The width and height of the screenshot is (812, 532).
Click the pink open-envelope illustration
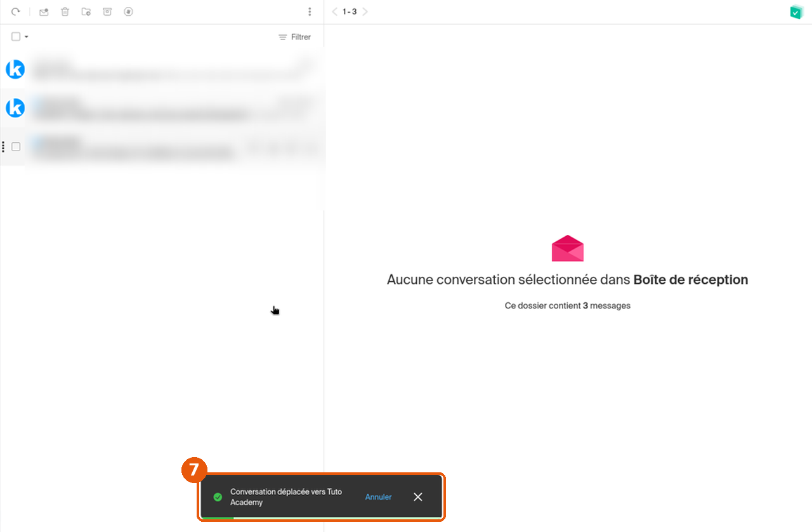568,248
